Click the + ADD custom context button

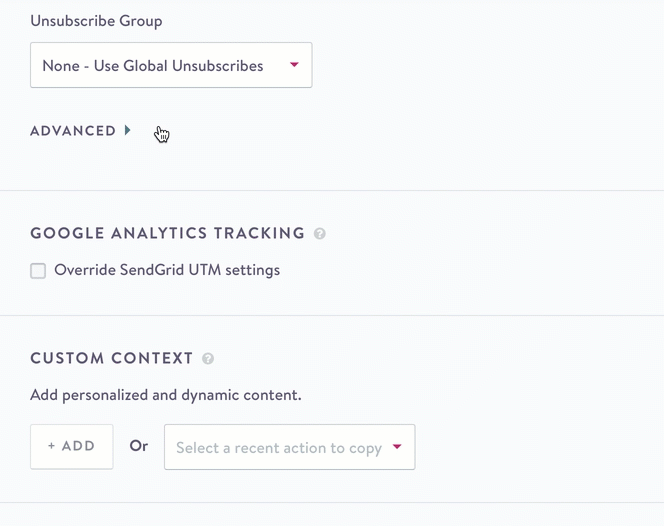pyautogui.click(x=72, y=447)
